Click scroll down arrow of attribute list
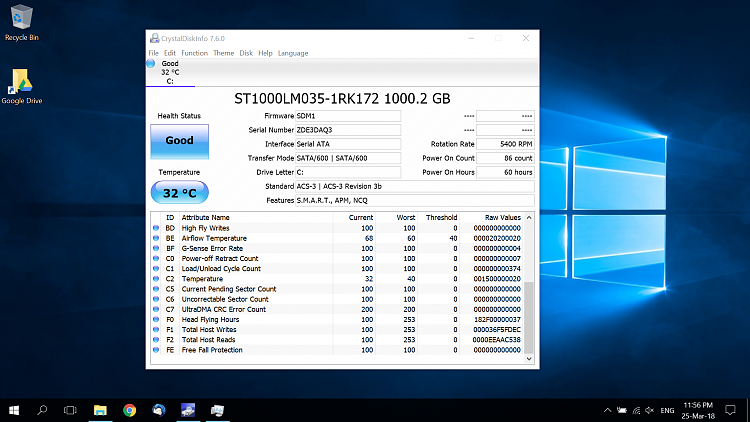Screen dimensions: 750x422 click(x=529, y=358)
